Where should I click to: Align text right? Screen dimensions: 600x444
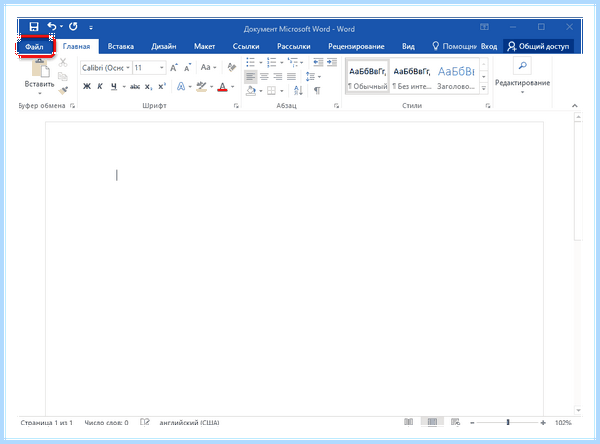pos(278,77)
